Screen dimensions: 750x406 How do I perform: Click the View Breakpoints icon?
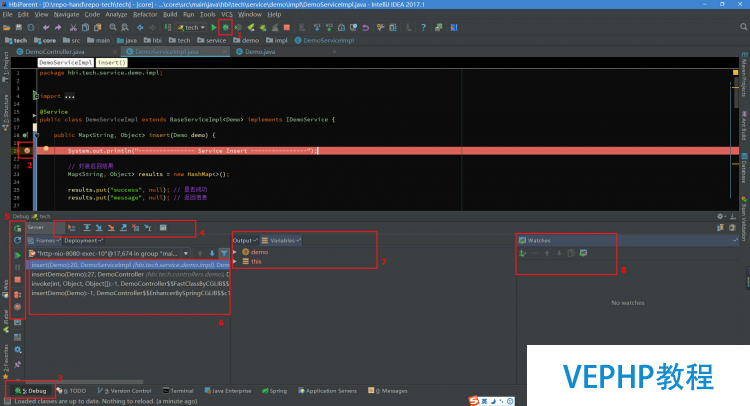point(18,294)
